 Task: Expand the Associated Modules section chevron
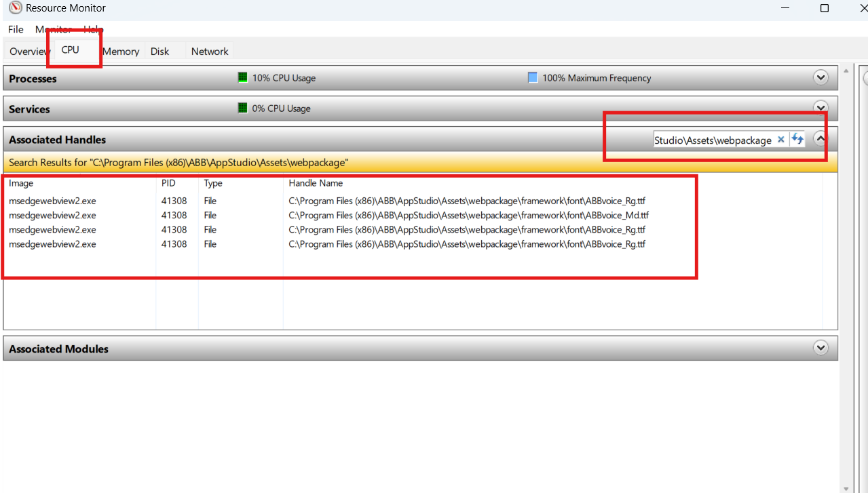pos(820,349)
